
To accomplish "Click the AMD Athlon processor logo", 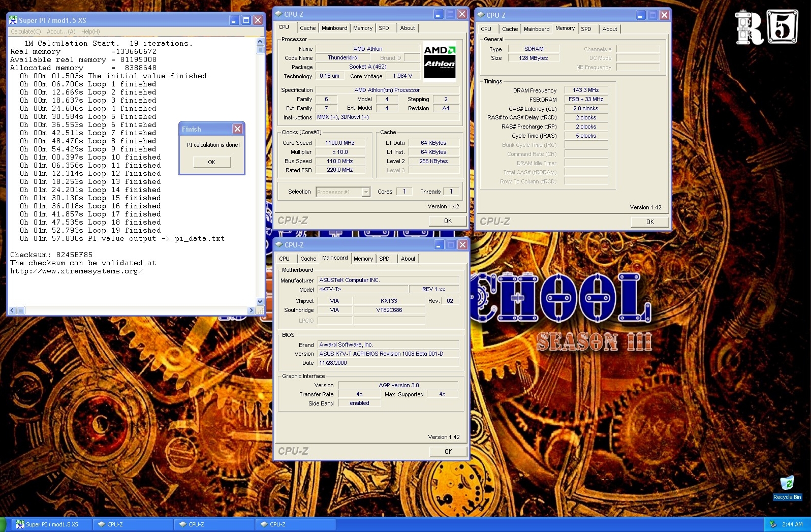I will [440, 61].
